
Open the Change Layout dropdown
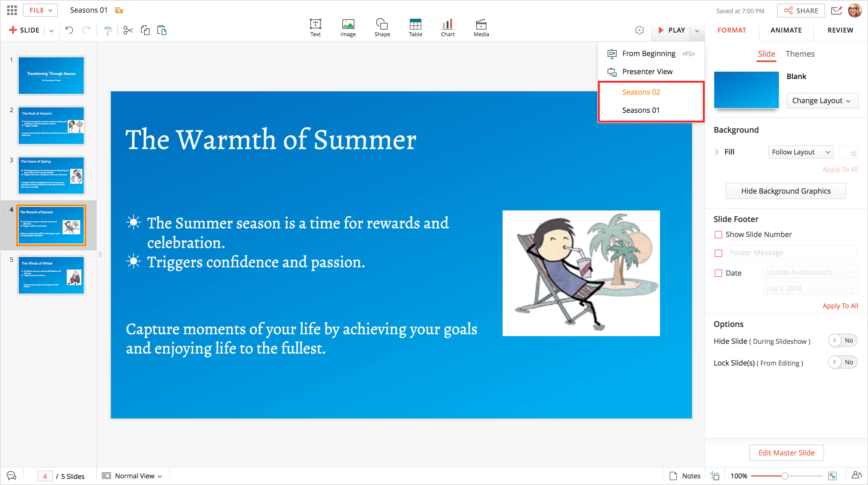tap(822, 100)
